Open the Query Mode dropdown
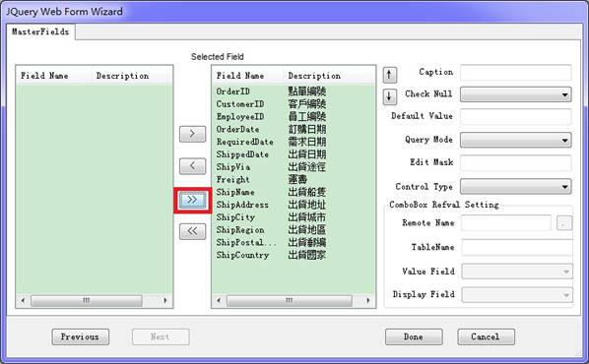 pos(515,140)
